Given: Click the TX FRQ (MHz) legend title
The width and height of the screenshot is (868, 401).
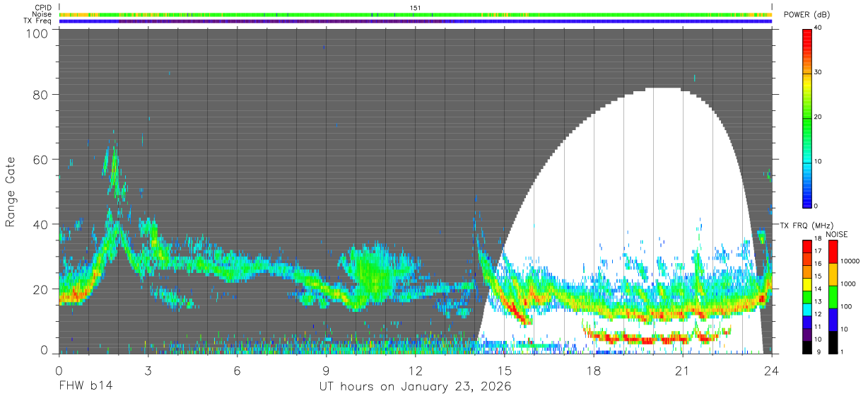Looking at the screenshot, I should click(807, 226).
